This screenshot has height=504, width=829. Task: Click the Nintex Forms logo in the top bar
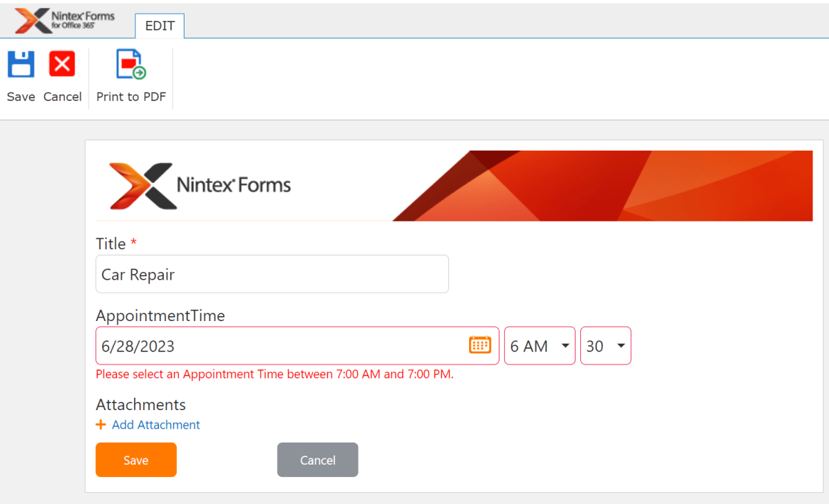click(66, 19)
